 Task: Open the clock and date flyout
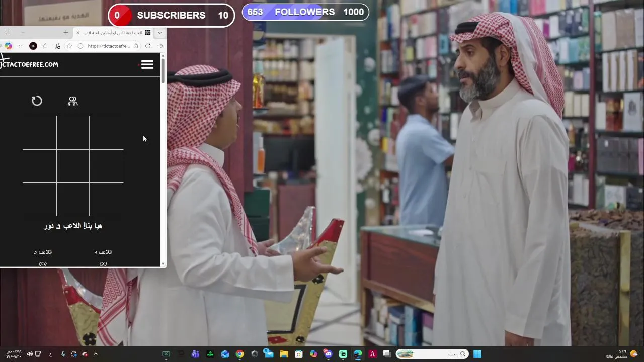pos(14,354)
